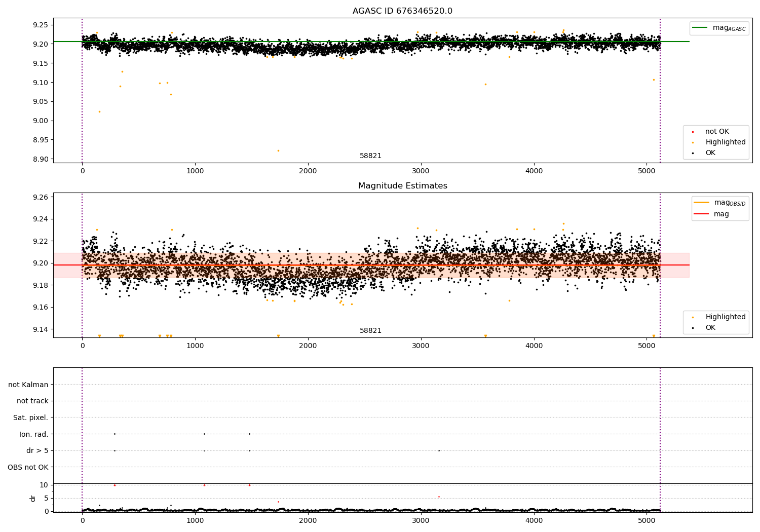Click the 5000 x-tick under Magnitude Estimates plot
Image resolution: width=760 pixels, height=532 pixels.
(647, 346)
